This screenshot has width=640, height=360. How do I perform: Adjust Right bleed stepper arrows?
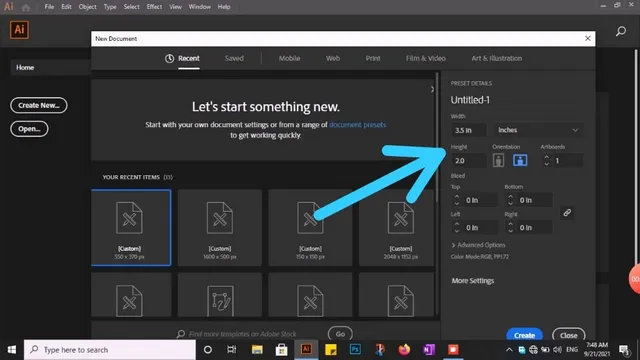pos(510,227)
